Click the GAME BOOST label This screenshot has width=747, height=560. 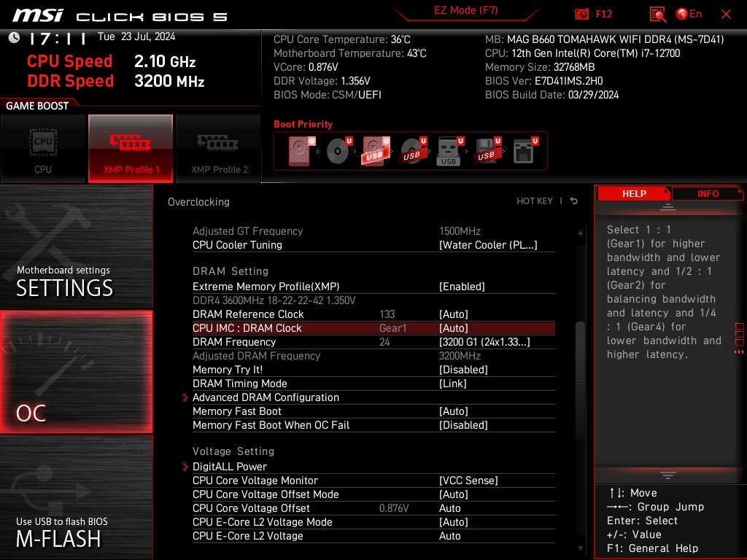(x=37, y=106)
